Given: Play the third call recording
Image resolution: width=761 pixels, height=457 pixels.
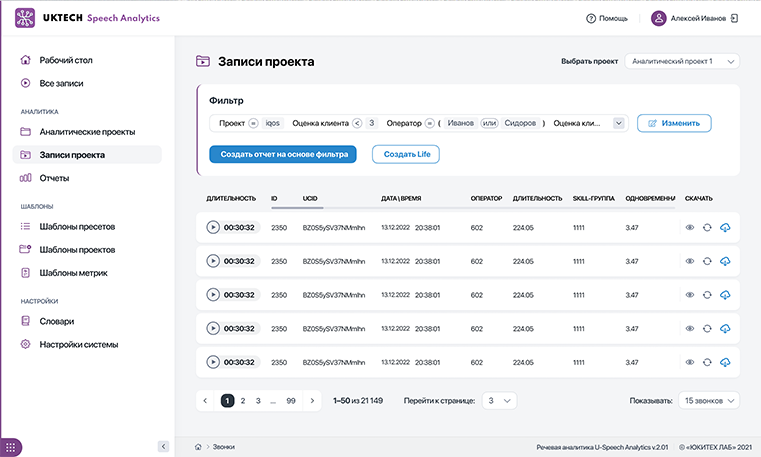Looking at the screenshot, I should [x=213, y=295].
